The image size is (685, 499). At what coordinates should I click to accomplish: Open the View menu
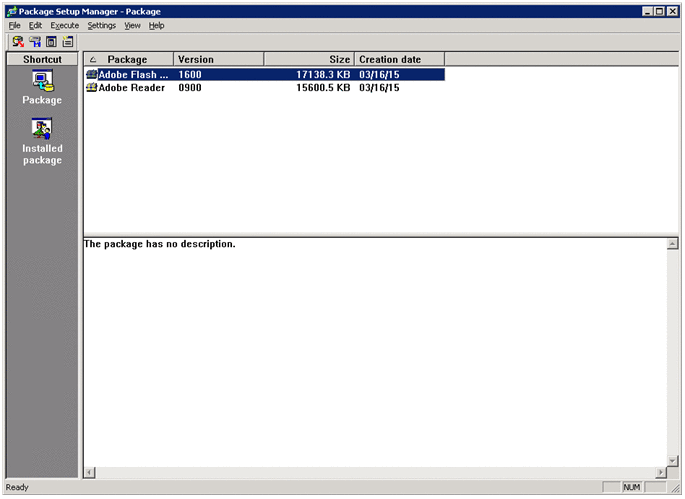click(x=132, y=26)
